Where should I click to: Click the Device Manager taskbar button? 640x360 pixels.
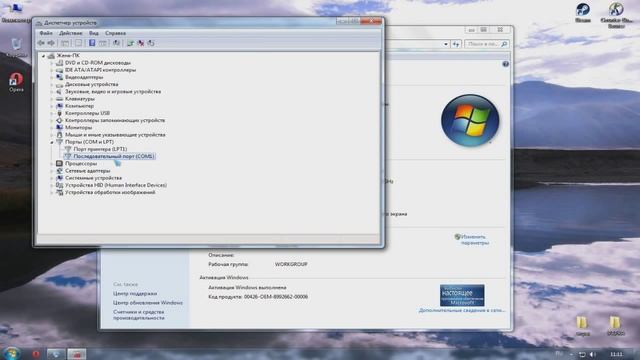pyautogui.click(x=77, y=354)
